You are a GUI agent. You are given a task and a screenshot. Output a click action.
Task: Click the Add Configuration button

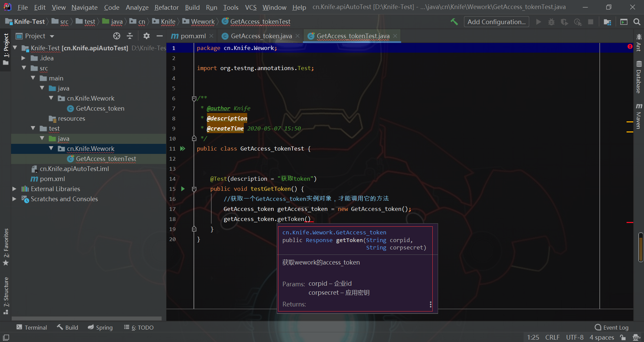pyautogui.click(x=496, y=22)
